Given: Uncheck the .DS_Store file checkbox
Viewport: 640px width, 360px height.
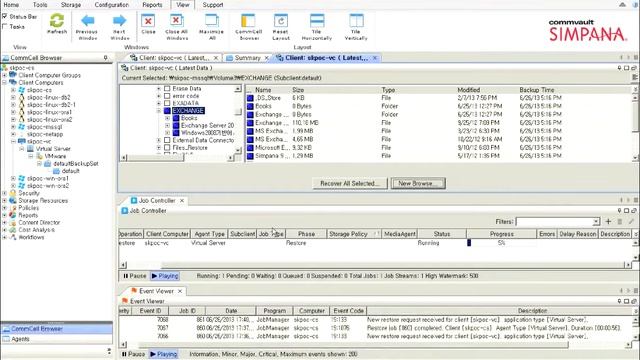Looking at the screenshot, I should pos(250,98).
